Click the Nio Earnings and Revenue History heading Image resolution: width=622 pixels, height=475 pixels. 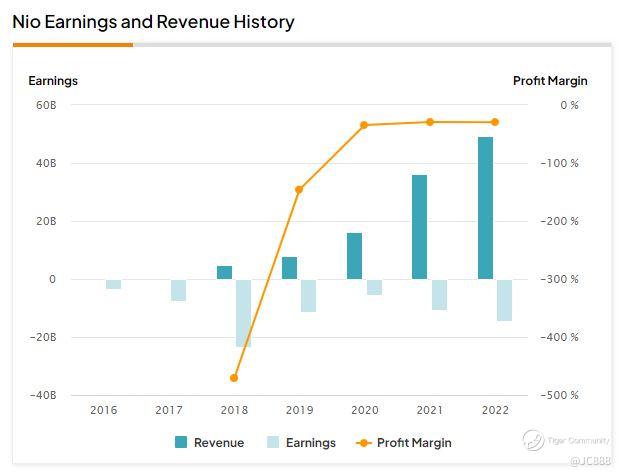click(x=154, y=22)
